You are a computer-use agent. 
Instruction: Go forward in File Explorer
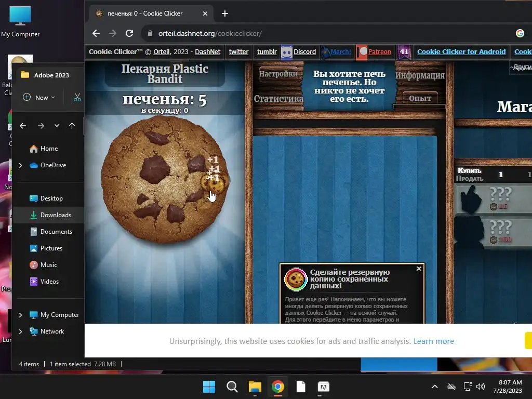coord(41,126)
